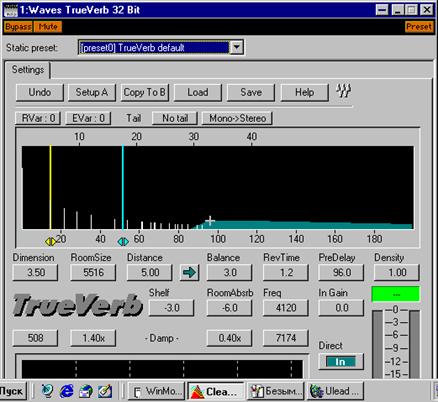The width and height of the screenshot is (438, 402).
Task: Click the Density value 1.00
Action: pyautogui.click(x=397, y=273)
